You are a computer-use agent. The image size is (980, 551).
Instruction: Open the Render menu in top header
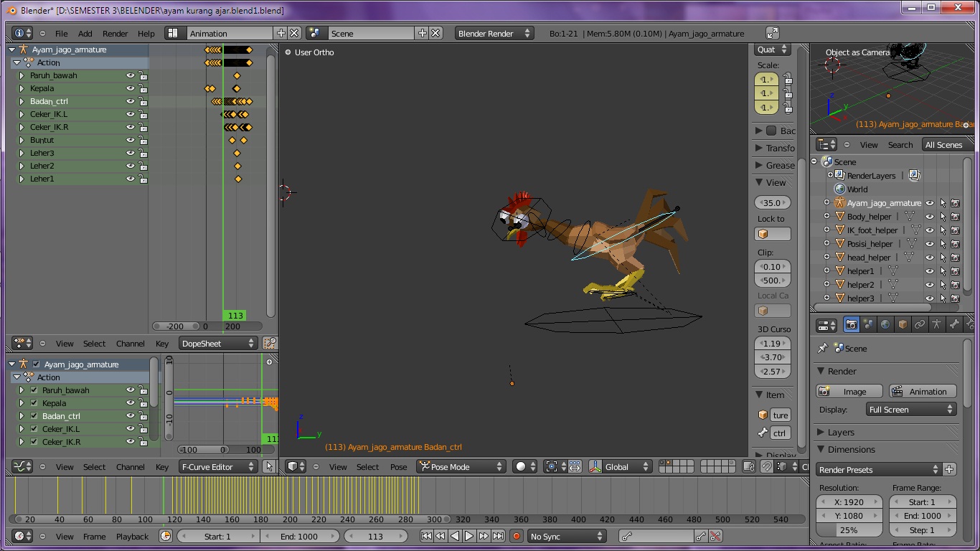pos(115,34)
